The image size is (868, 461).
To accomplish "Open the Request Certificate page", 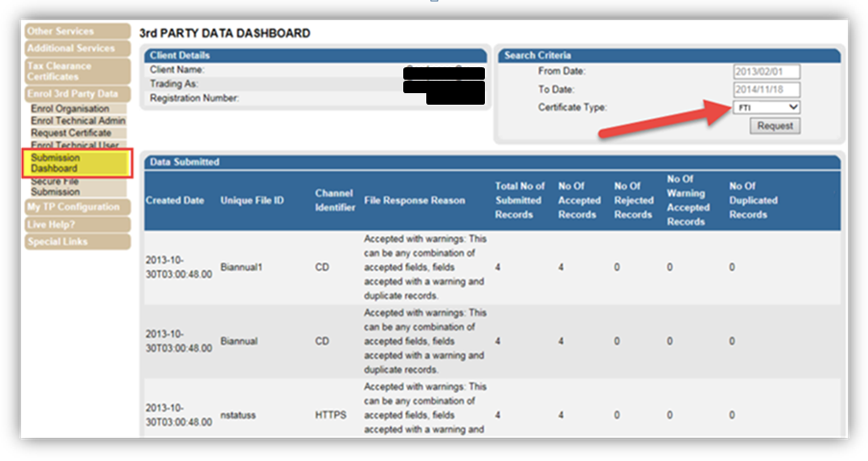I will click(x=71, y=133).
